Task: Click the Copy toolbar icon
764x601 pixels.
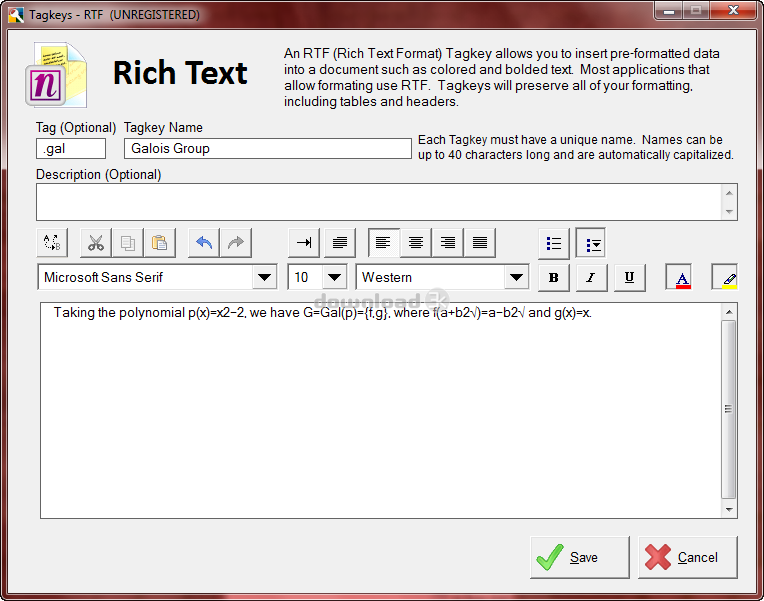Action: click(x=128, y=243)
